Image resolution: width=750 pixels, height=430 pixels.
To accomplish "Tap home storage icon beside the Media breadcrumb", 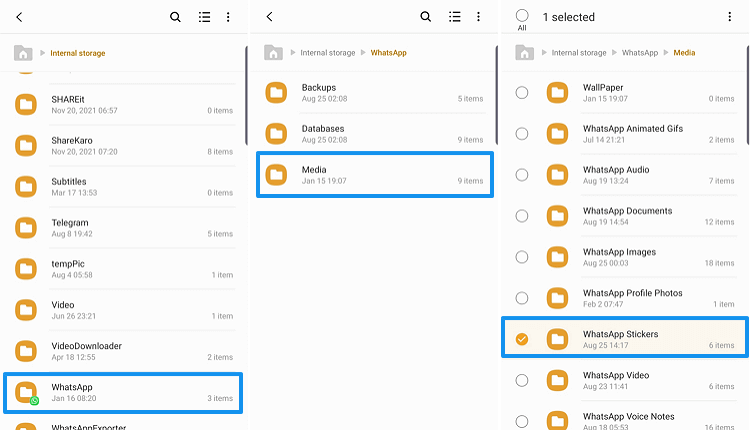I will 524,53.
